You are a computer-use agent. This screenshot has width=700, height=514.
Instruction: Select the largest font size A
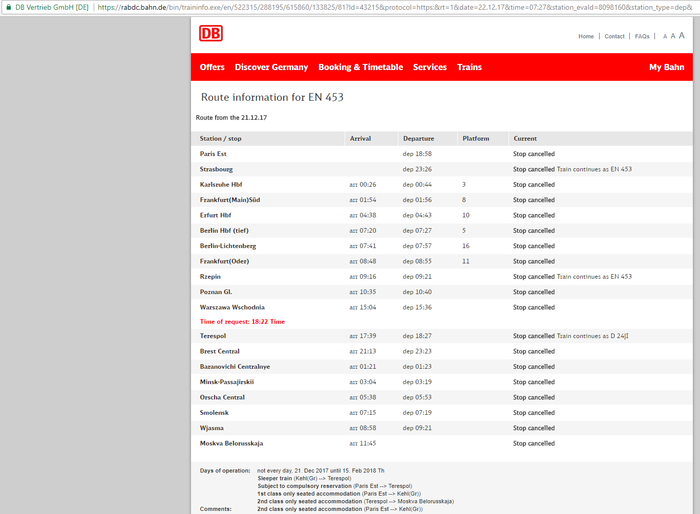(x=682, y=36)
